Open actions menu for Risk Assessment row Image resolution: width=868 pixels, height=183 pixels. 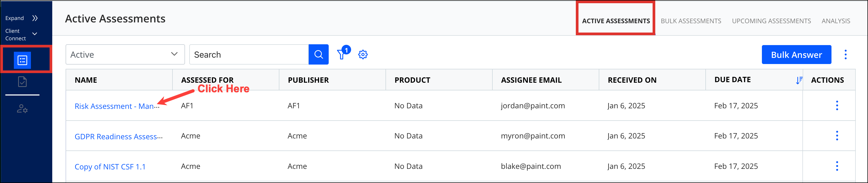pyautogui.click(x=837, y=105)
